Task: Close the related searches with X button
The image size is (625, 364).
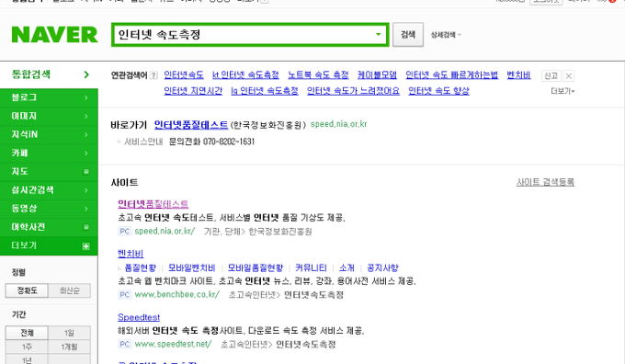Action: [569, 75]
